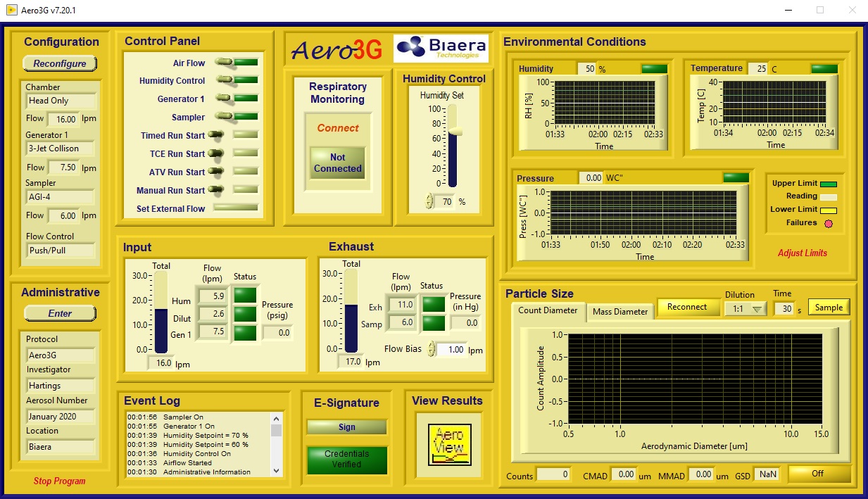868x499 pixels.
Task: Click the Aero3G title bar app icon
Action: tap(11, 11)
